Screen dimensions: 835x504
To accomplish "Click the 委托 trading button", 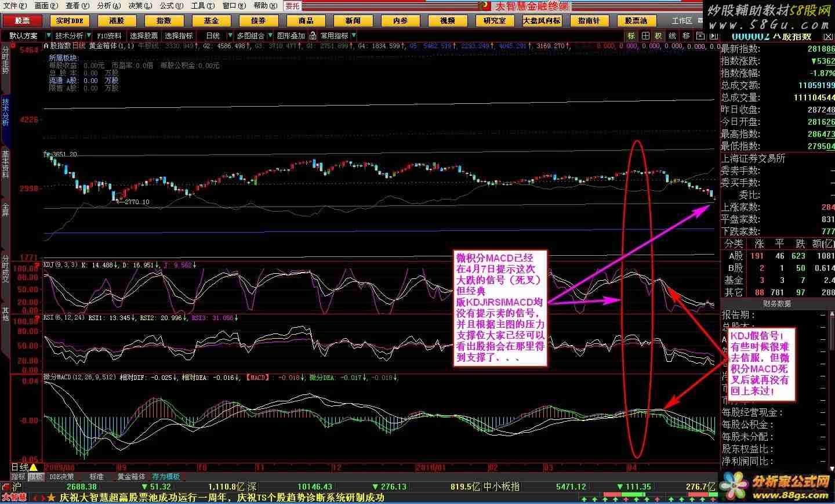I will tap(293, 6).
